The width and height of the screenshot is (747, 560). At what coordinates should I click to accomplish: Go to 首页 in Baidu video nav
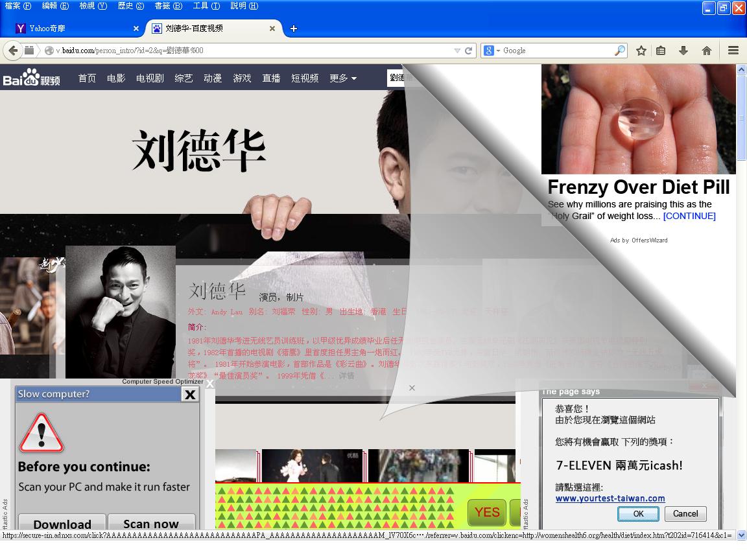coord(87,78)
